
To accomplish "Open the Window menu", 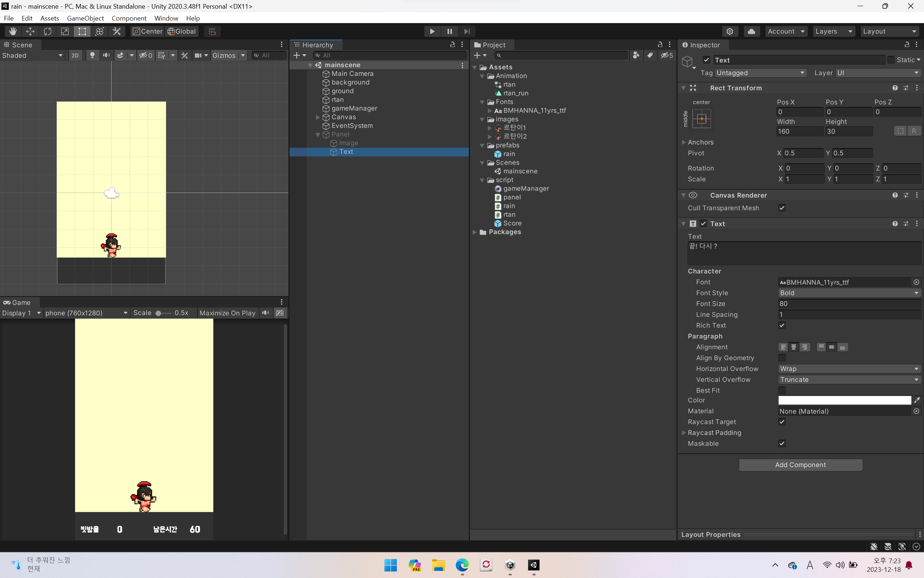I will pyautogui.click(x=166, y=18).
